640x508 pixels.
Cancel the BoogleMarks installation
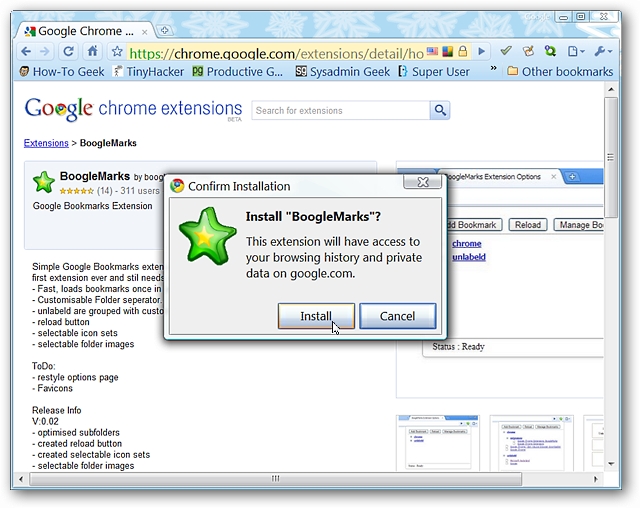tap(398, 316)
